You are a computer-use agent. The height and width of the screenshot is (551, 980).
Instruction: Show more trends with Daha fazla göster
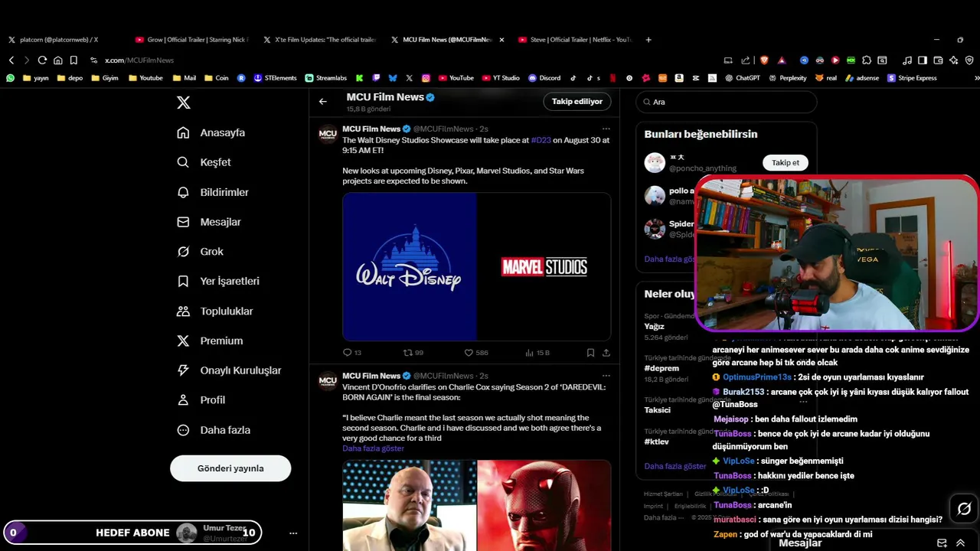pos(675,466)
